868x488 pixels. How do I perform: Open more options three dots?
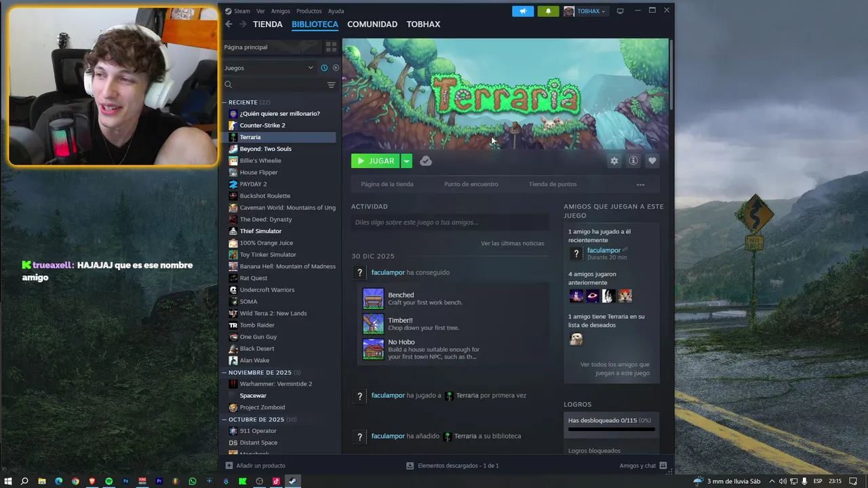click(x=640, y=184)
